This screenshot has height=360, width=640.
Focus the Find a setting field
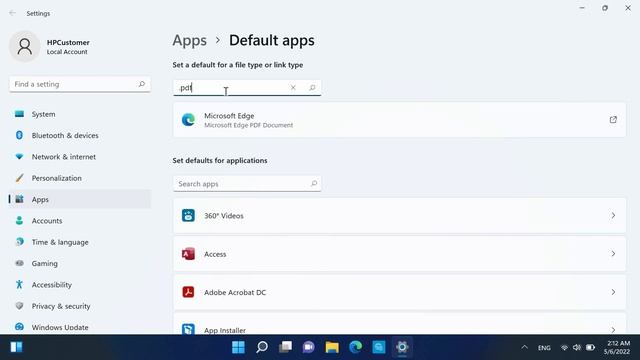pyautogui.click(x=80, y=84)
